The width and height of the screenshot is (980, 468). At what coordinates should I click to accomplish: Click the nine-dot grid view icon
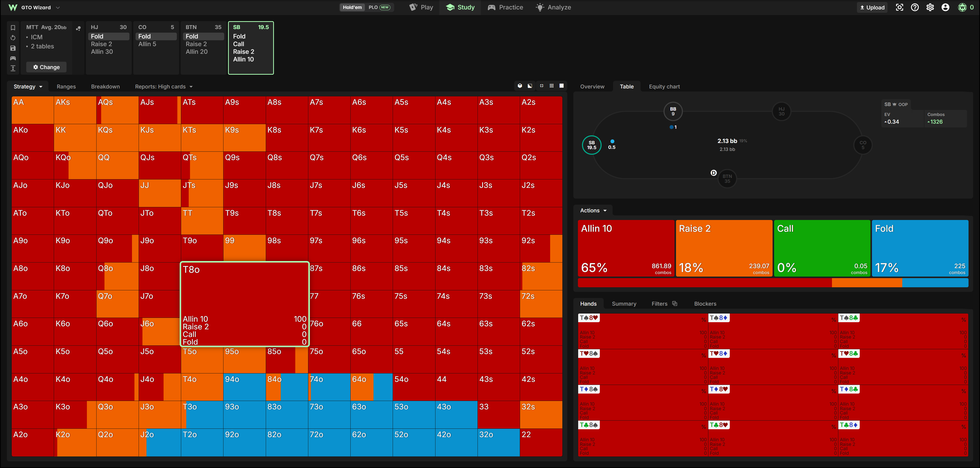[552, 86]
